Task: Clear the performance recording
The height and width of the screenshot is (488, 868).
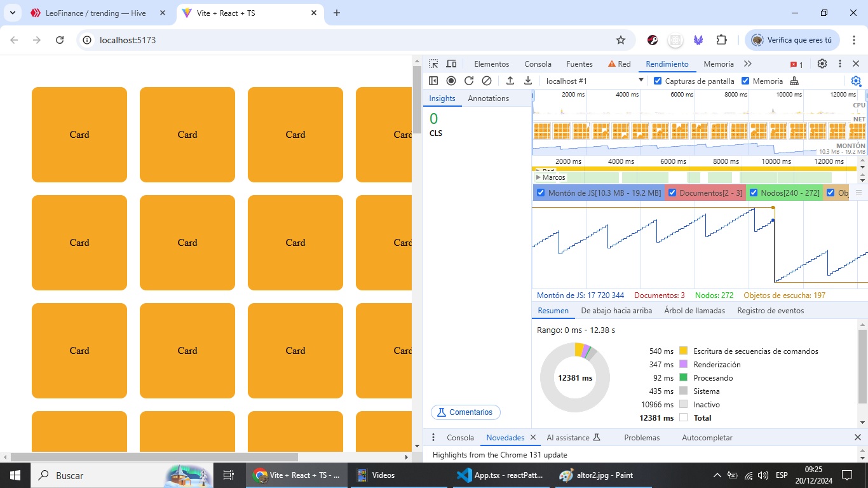Action: 487,81
